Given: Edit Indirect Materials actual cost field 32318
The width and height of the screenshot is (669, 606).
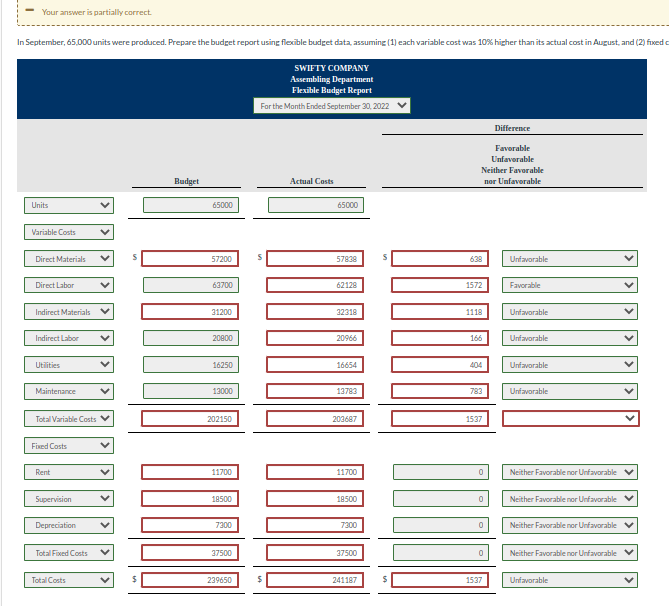Looking at the screenshot, I should pyautogui.click(x=315, y=312).
